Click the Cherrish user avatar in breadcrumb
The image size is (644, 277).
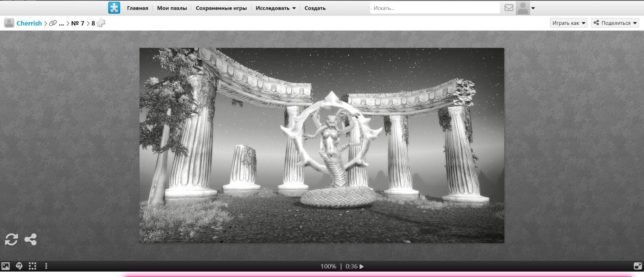[9, 23]
